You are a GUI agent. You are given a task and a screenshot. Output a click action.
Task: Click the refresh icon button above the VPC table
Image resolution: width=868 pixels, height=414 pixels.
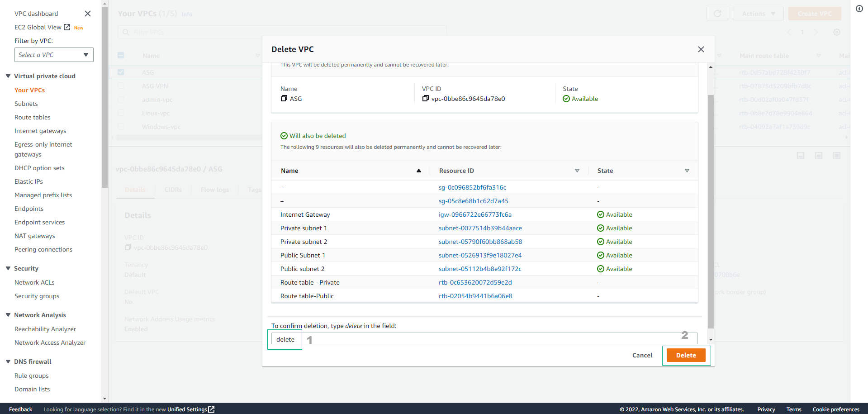pos(717,14)
